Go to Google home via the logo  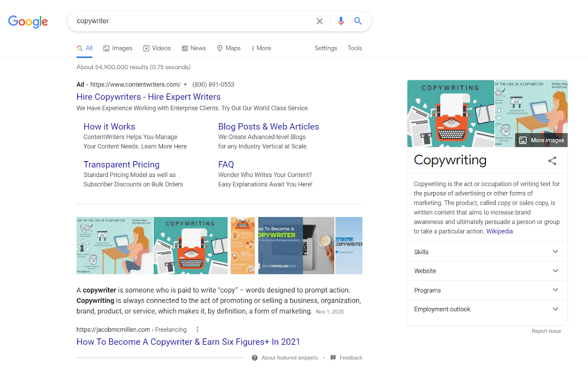28,22
